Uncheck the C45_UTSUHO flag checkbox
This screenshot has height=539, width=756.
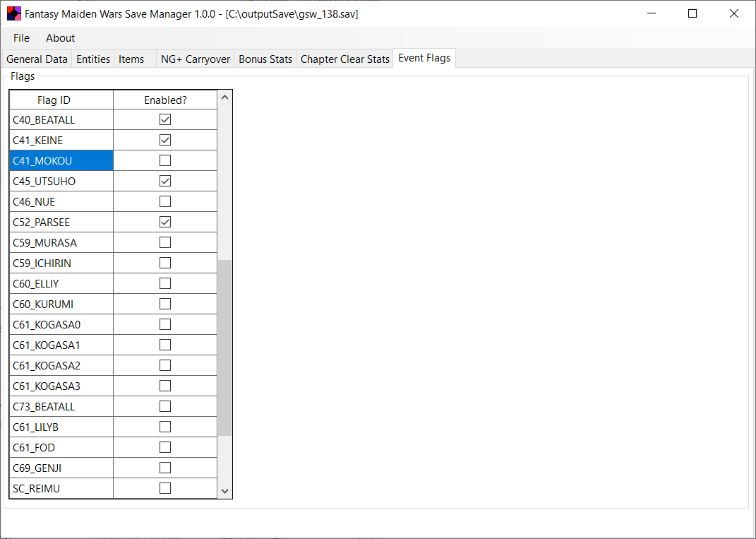click(x=165, y=181)
